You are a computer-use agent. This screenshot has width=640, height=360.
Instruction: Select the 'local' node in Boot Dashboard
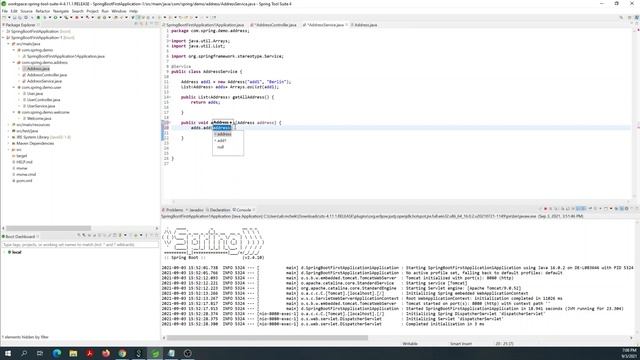16,252
